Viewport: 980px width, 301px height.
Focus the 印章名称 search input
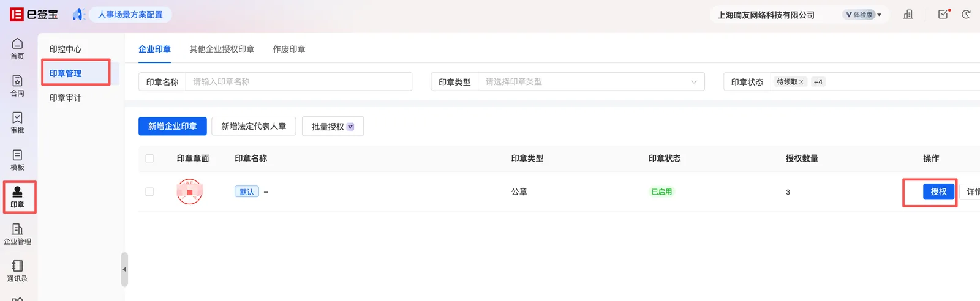point(299,81)
